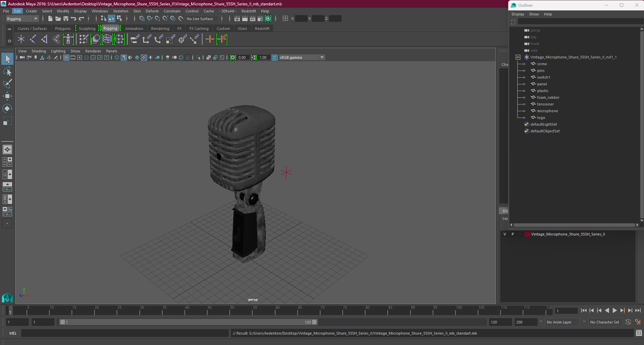The image size is (644, 345).
Task: Play the animation forwards
Action: pyautogui.click(x=614, y=311)
